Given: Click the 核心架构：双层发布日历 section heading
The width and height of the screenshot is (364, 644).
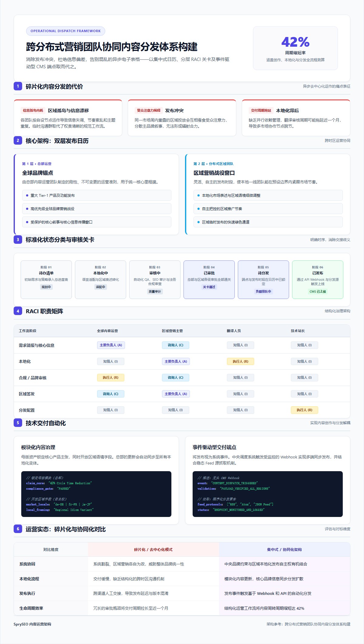Looking at the screenshot, I should coord(57,141).
